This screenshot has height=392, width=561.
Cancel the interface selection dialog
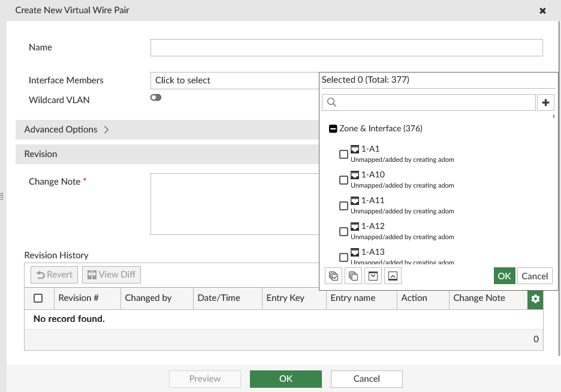534,276
